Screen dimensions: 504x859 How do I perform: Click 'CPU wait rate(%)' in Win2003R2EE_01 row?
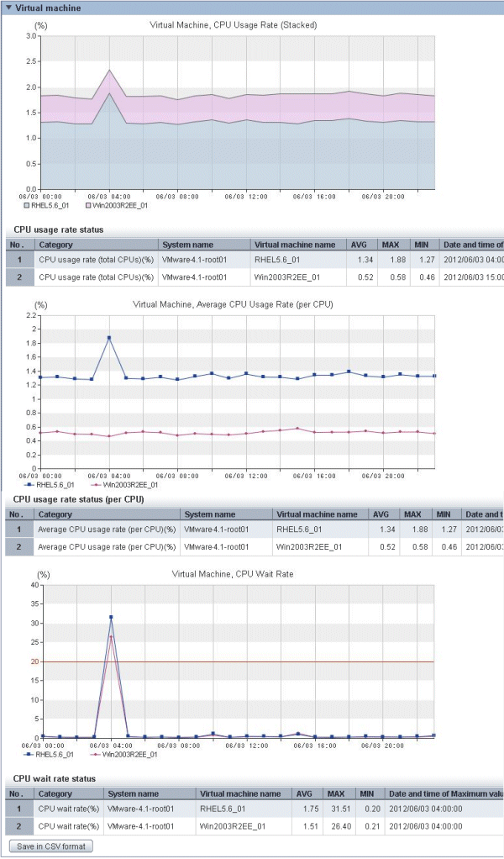coord(69,825)
